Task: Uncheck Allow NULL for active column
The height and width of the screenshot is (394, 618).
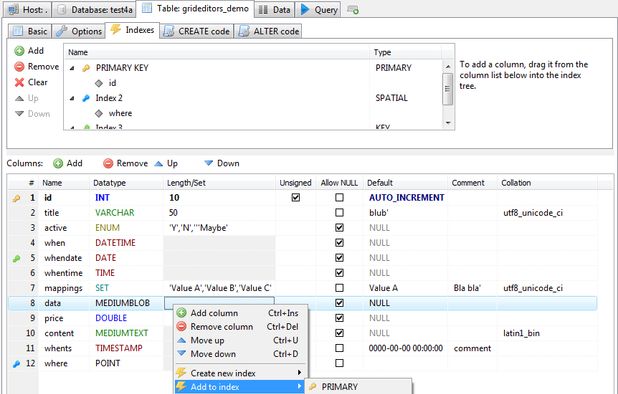Action: click(x=339, y=228)
